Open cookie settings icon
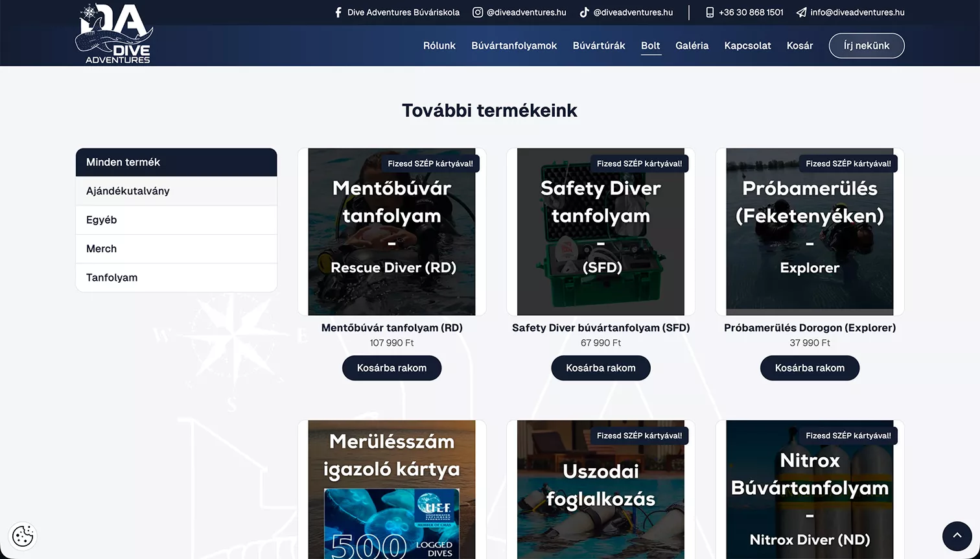 [23, 536]
